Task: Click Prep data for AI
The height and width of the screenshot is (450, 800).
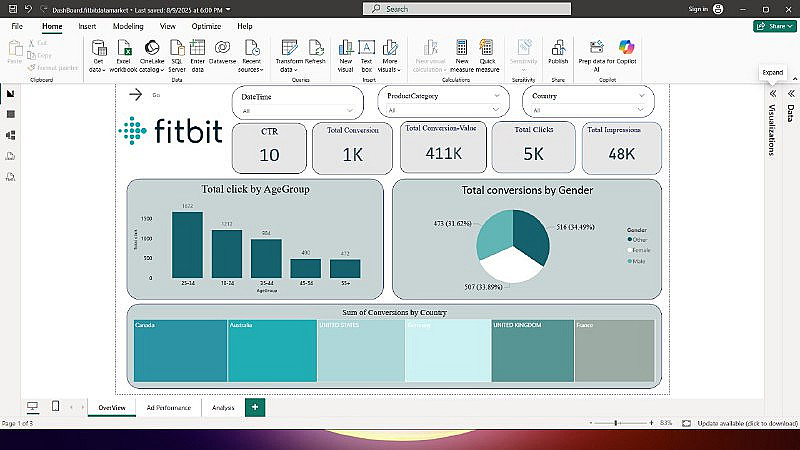Action: coord(596,56)
